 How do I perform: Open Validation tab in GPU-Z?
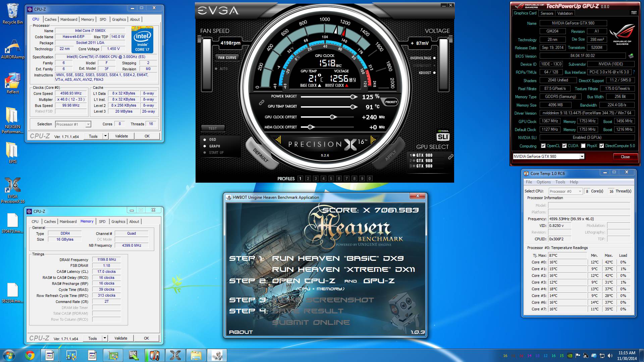[565, 13]
